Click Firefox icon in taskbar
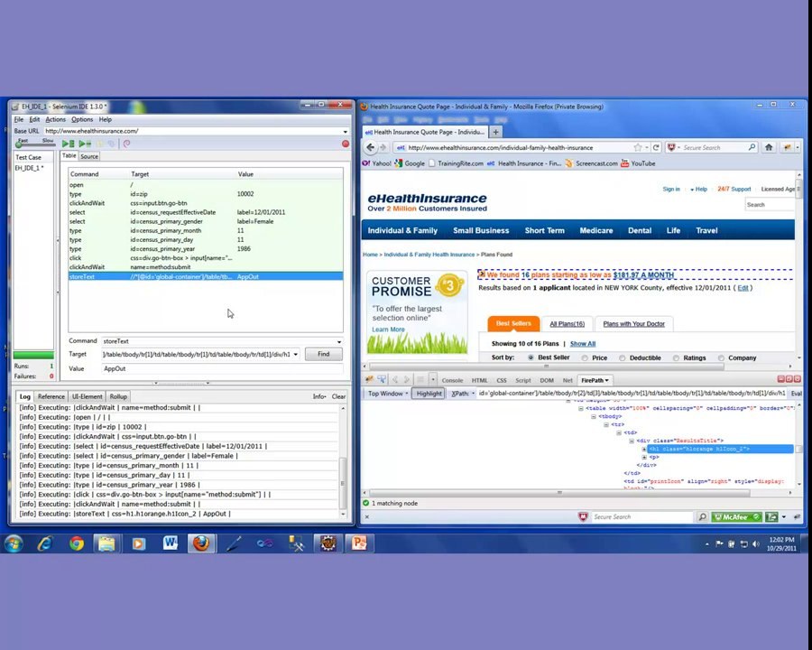Image resolution: width=812 pixels, height=650 pixels. [201, 543]
